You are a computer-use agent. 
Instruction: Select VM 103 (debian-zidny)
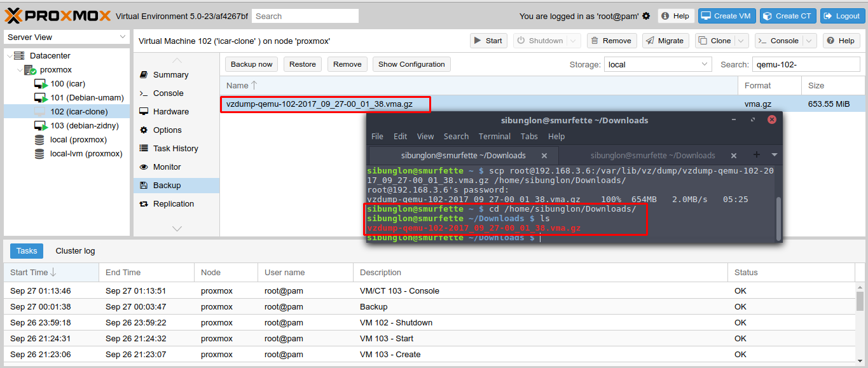point(84,126)
